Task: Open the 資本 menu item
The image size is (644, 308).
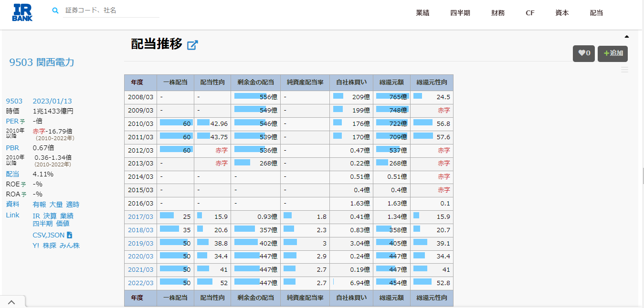Action: tap(562, 13)
